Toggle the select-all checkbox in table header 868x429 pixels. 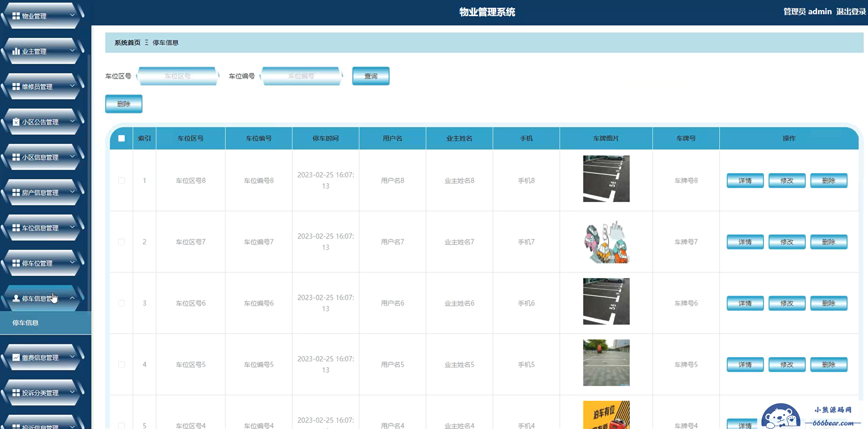(x=122, y=138)
